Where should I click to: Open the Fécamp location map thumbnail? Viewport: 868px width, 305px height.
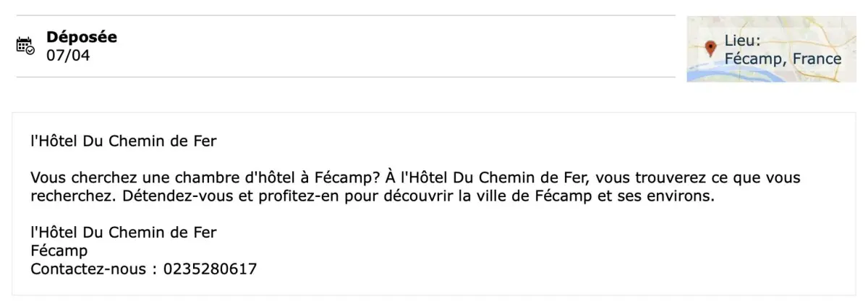(x=771, y=49)
